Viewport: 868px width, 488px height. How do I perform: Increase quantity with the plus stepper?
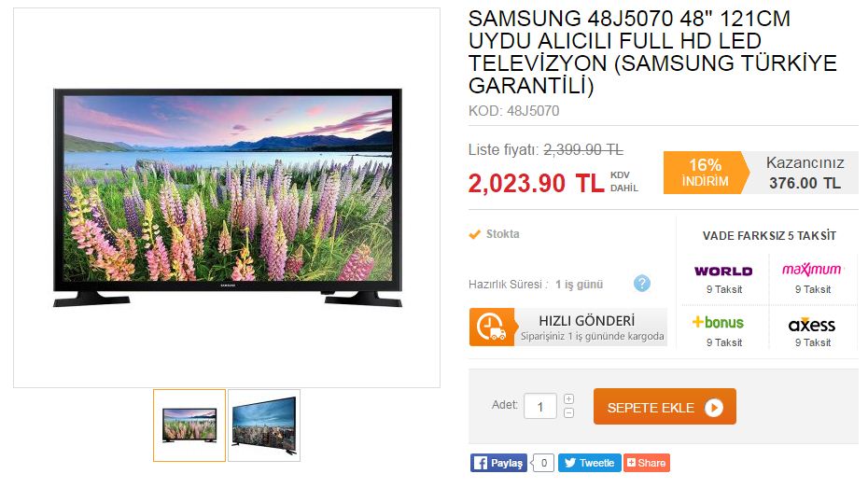[x=568, y=399]
